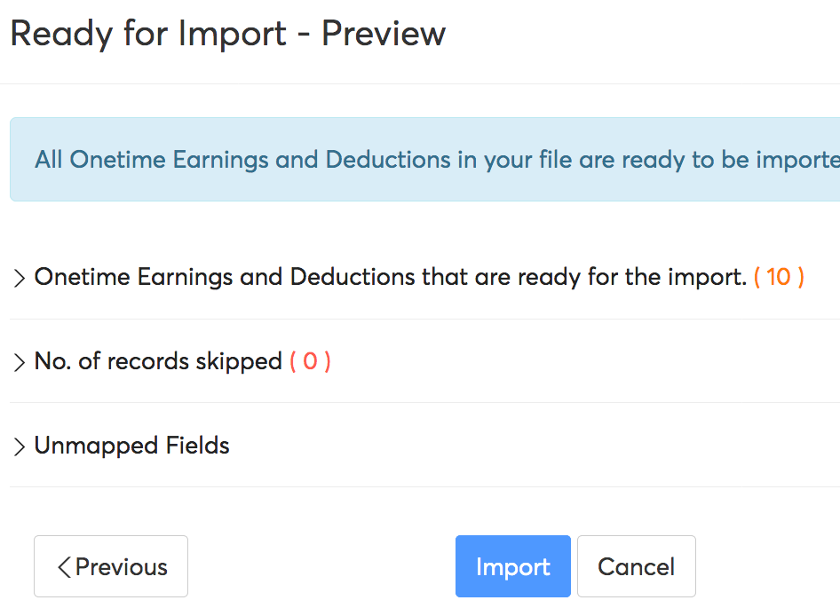Select the Ready for Import - Preview heading

click(227, 34)
